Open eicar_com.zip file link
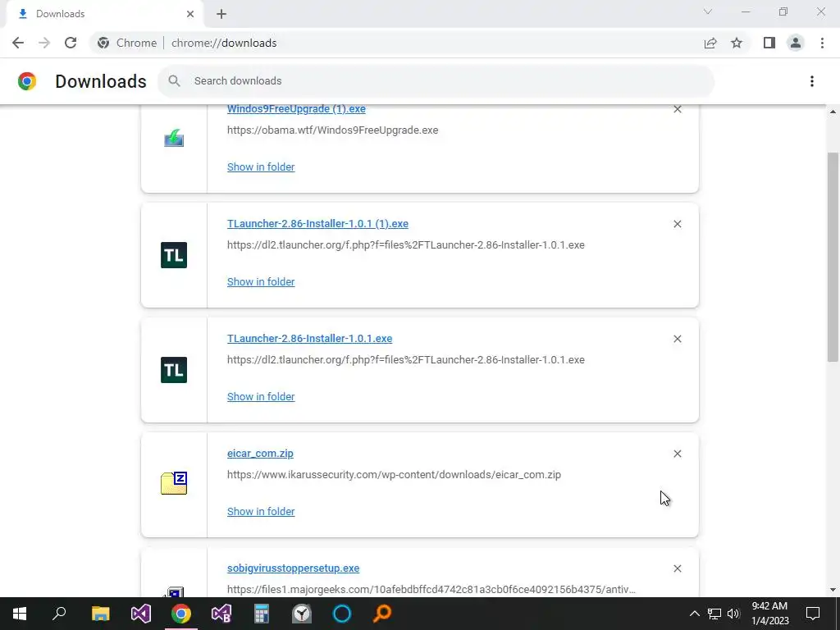The width and height of the screenshot is (840, 630). click(x=260, y=453)
